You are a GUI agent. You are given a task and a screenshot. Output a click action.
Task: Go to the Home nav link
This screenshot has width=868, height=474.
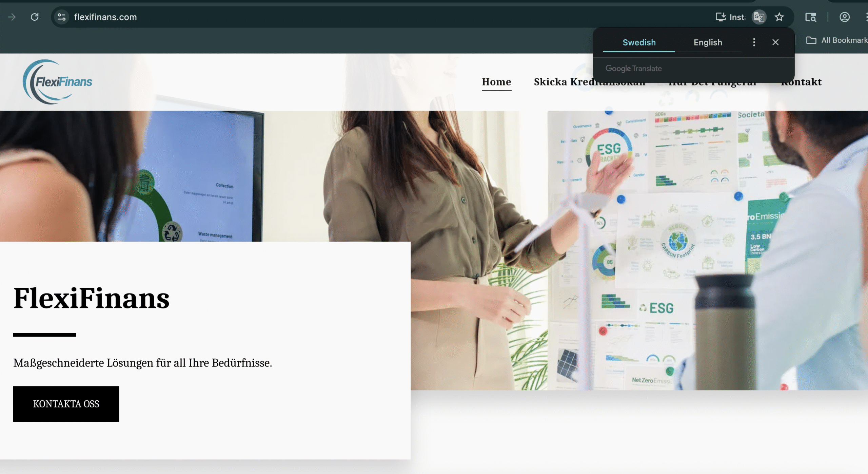(x=496, y=82)
